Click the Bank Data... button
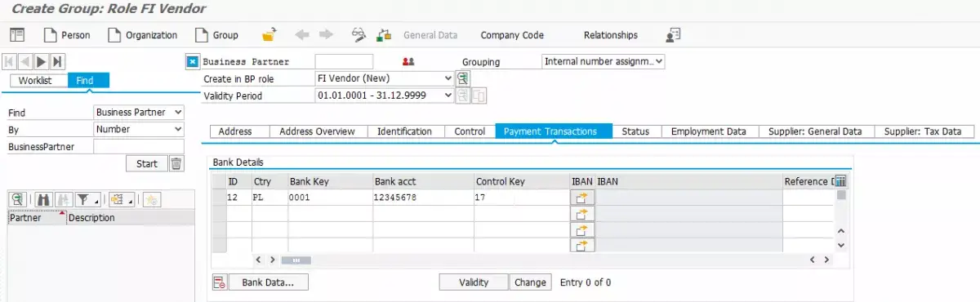Viewport: 980px width, 302px height. 268,282
